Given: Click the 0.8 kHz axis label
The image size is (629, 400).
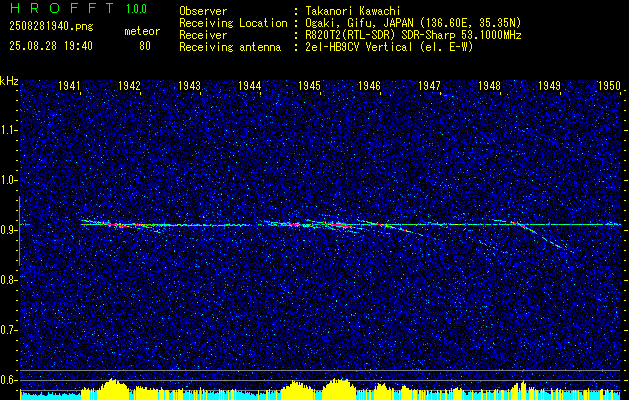Looking at the screenshot, I should [x=9, y=280].
